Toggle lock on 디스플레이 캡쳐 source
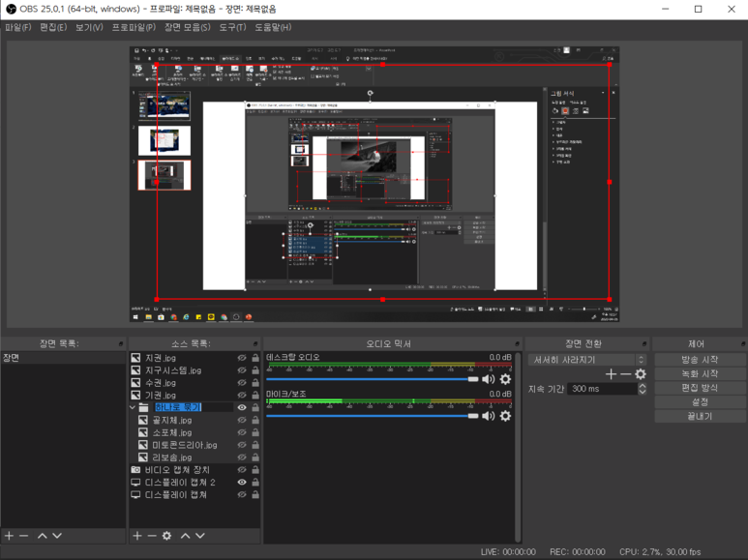The width and height of the screenshot is (748, 560). pos(255,494)
